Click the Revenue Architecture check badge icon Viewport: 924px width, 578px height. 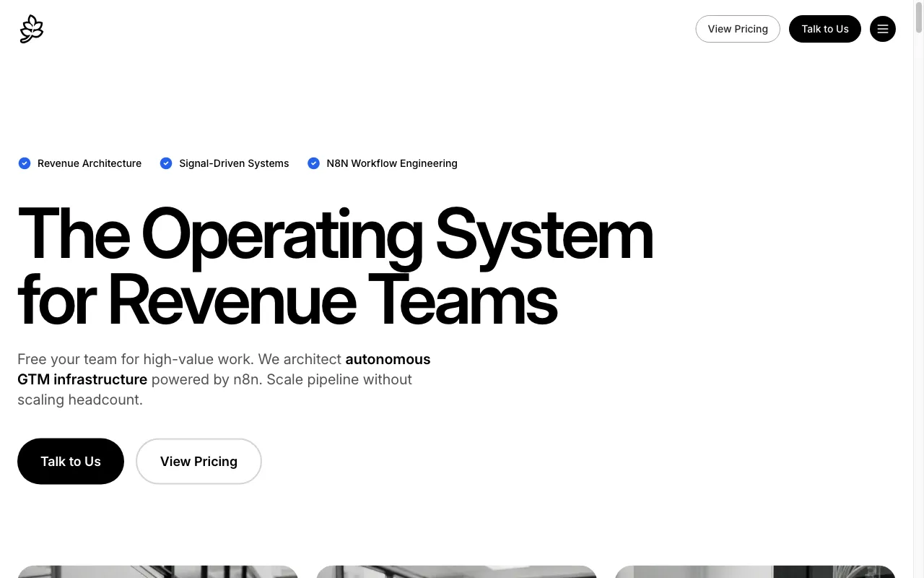tap(25, 163)
